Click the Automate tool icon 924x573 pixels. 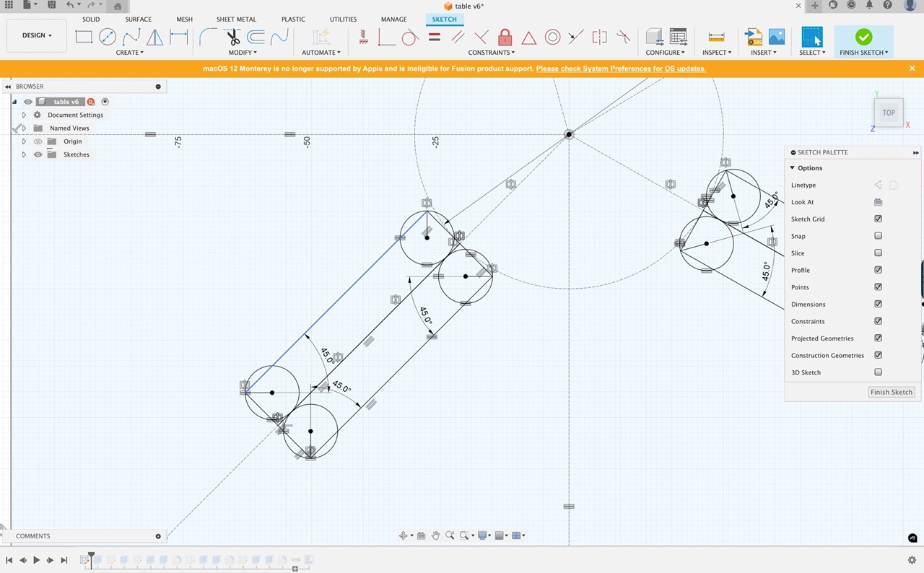(321, 37)
